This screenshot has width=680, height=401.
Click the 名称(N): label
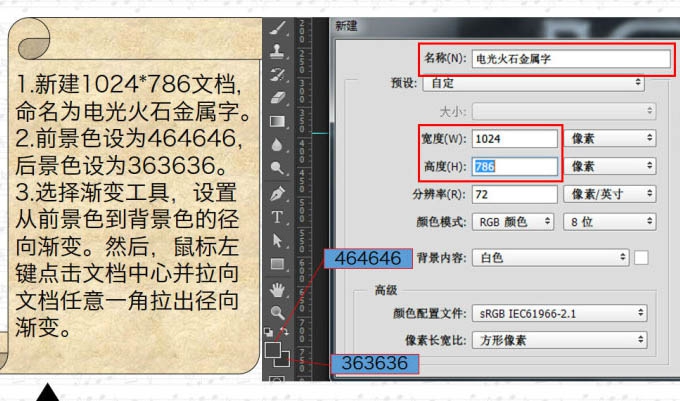pyautogui.click(x=445, y=58)
